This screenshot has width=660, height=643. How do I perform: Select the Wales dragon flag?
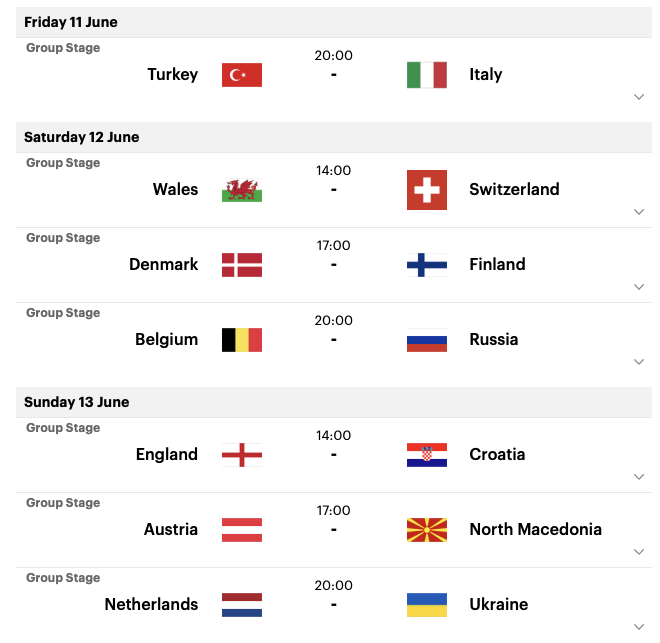[242, 190]
